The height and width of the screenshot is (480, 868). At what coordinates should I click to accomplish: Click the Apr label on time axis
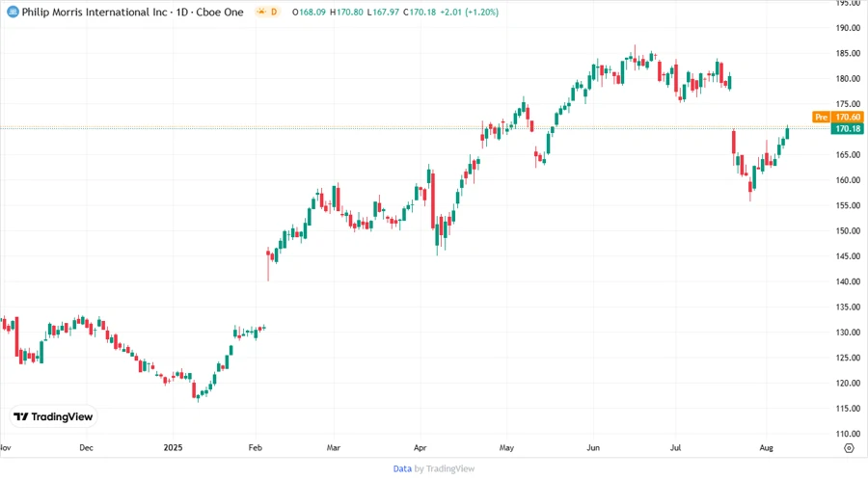coord(420,447)
